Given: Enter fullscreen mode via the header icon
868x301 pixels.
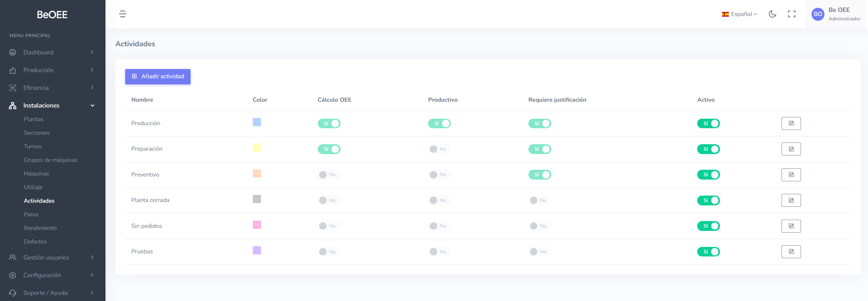Looking at the screenshot, I should pos(791,14).
